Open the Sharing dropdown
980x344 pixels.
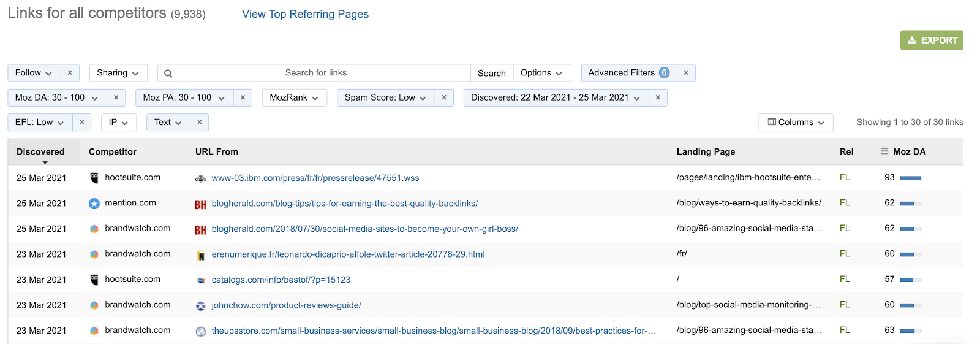tap(118, 73)
